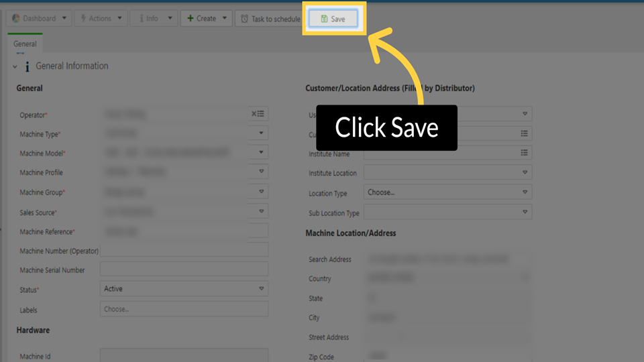Click the Save button in toolbar

click(x=333, y=19)
